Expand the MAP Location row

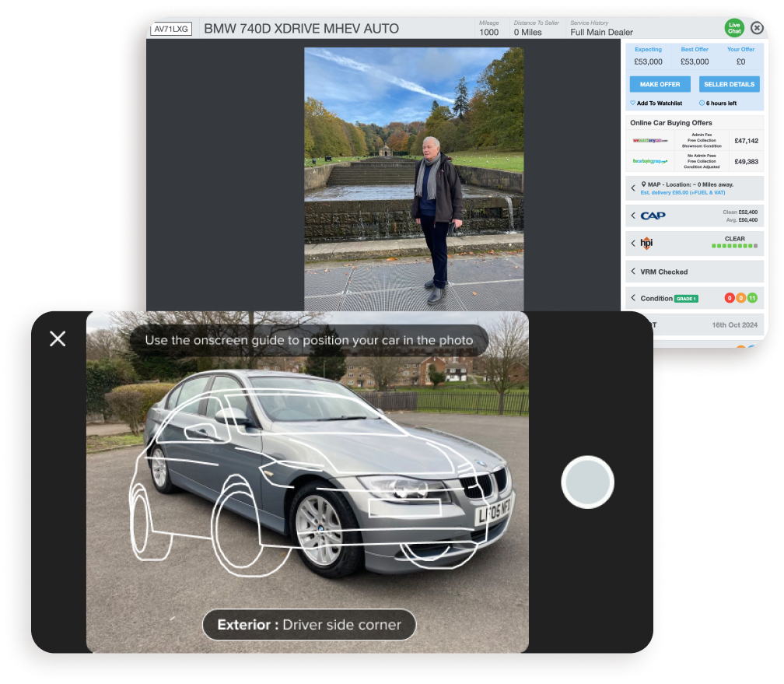(x=695, y=188)
